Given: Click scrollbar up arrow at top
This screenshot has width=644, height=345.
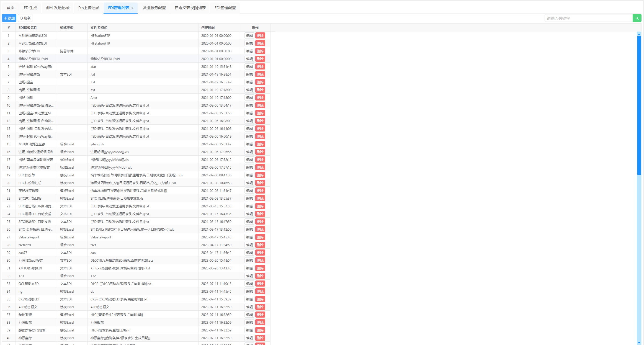Looking at the screenshot, I should point(639,34).
